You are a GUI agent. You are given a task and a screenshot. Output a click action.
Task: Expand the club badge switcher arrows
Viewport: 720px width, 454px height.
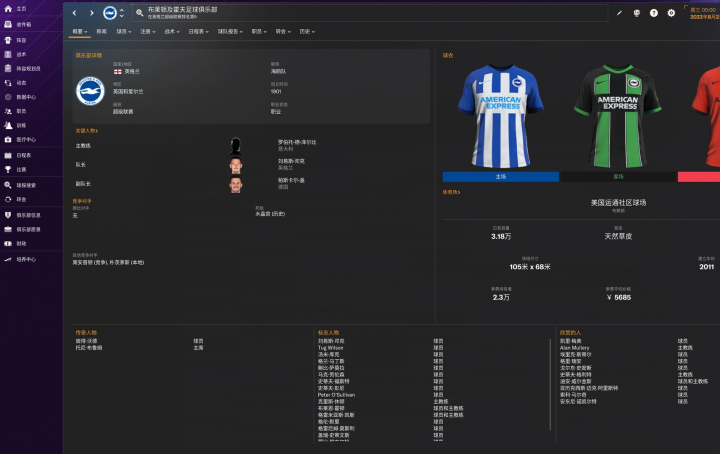pos(122,13)
